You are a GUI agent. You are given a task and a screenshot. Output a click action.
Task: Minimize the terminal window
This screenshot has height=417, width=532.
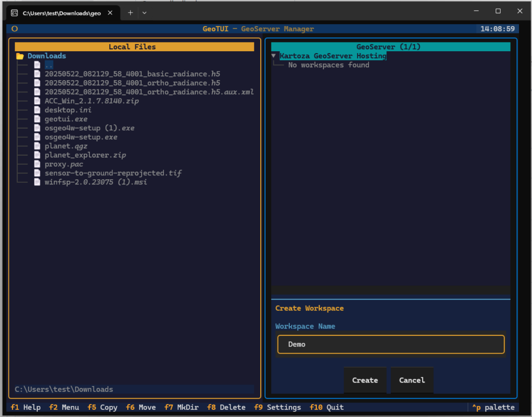click(476, 11)
